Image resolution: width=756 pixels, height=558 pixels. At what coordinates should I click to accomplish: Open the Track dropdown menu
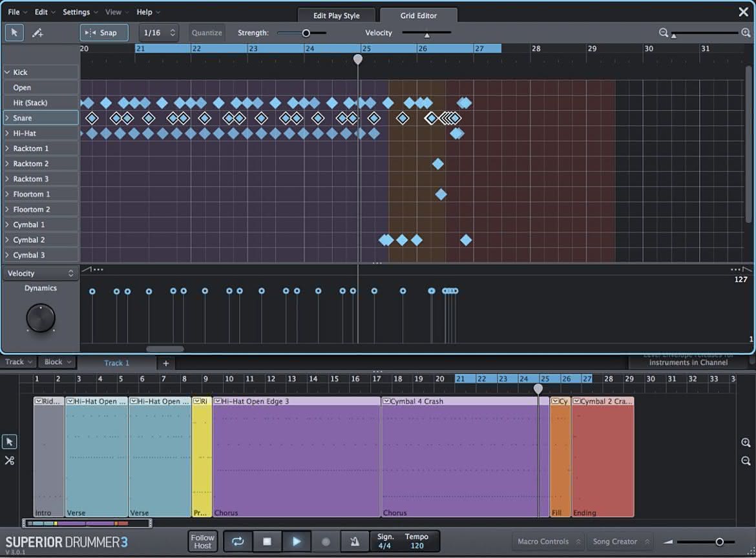click(18, 362)
